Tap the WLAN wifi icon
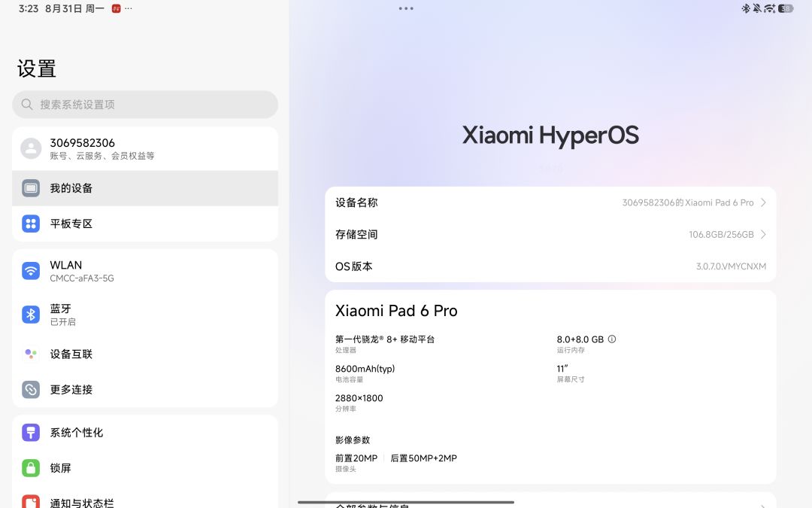812x508 pixels. [31, 271]
